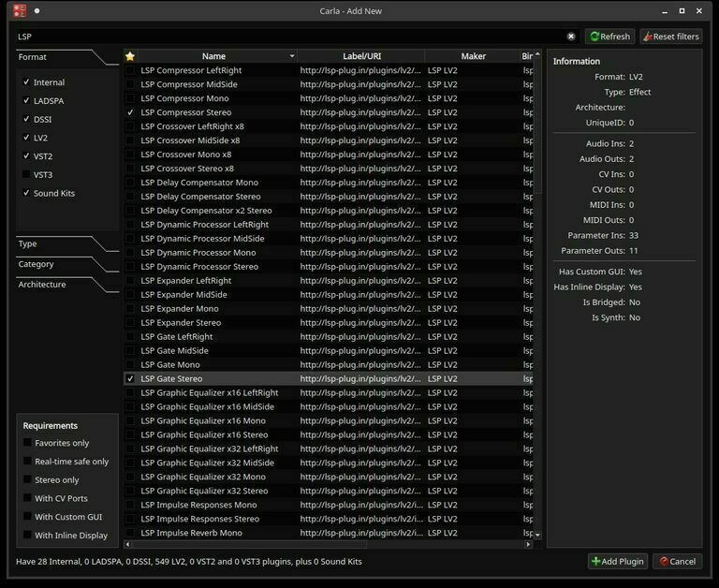Select LSP Graphic Equalizer x16 LeftRight
The image size is (719, 588).
click(x=329, y=392)
